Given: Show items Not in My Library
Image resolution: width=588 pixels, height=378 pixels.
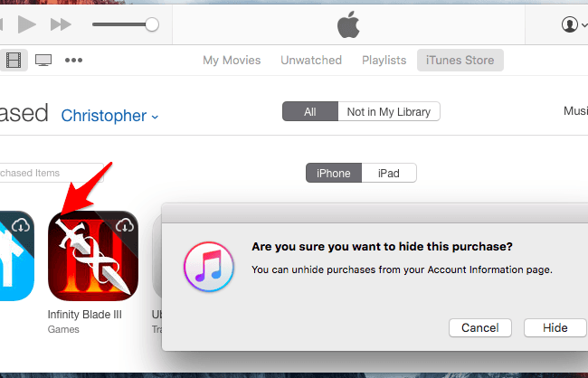Looking at the screenshot, I should 388,111.
